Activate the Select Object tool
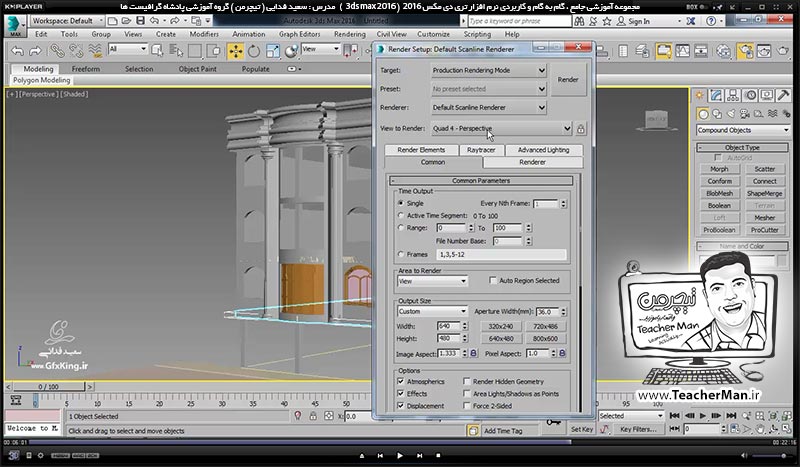The image size is (800, 467). pyautogui.click(x=157, y=51)
